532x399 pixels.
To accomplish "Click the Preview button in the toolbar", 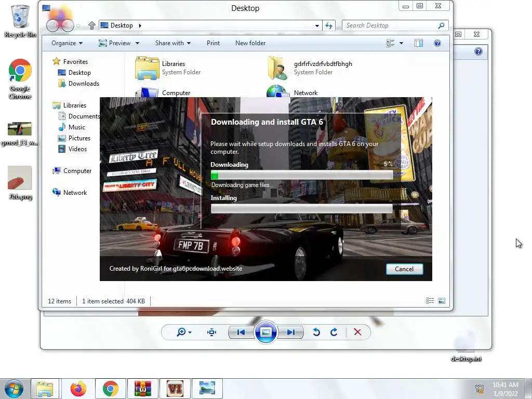I will tap(115, 43).
